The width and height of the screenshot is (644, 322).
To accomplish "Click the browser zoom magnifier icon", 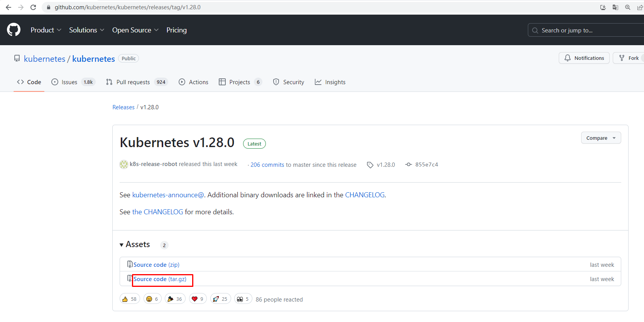I will [628, 7].
